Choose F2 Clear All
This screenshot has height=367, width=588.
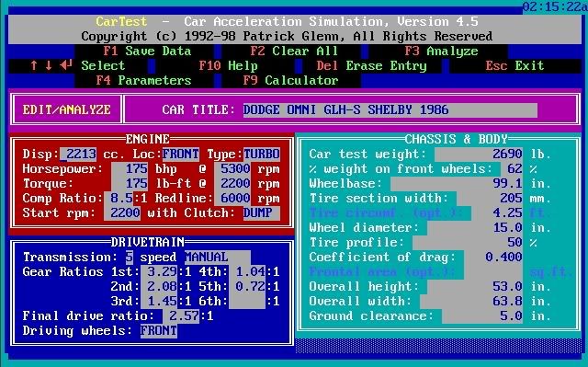click(294, 51)
